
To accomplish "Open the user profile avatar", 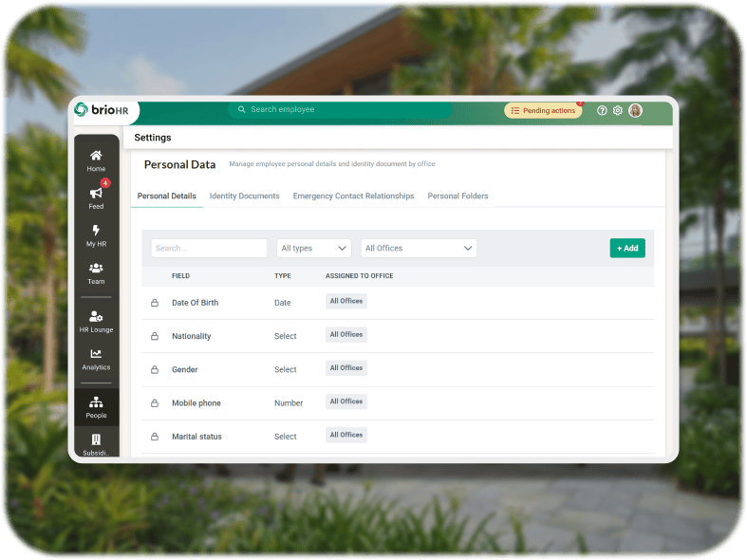I will click(635, 110).
